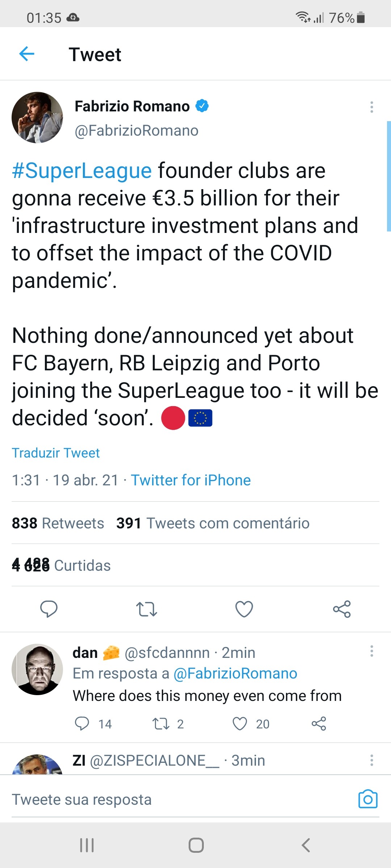Viewport: 391px width, 868px height.
Task: Tap the #SuperLeague hashtag
Action: click(x=82, y=171)
